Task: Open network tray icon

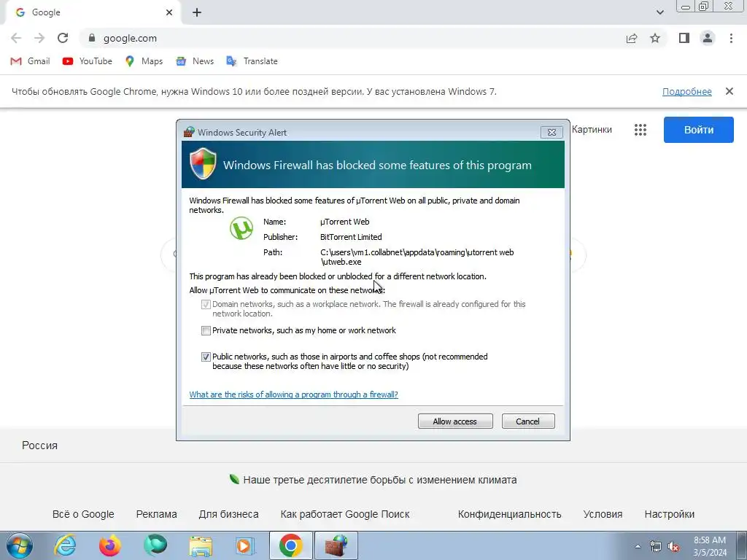Action: click(x=656, y=546)
